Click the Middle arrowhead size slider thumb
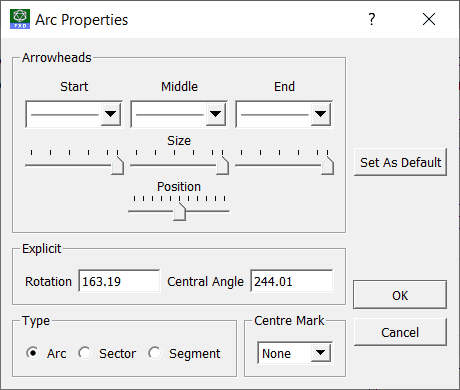 click(222, 165)
